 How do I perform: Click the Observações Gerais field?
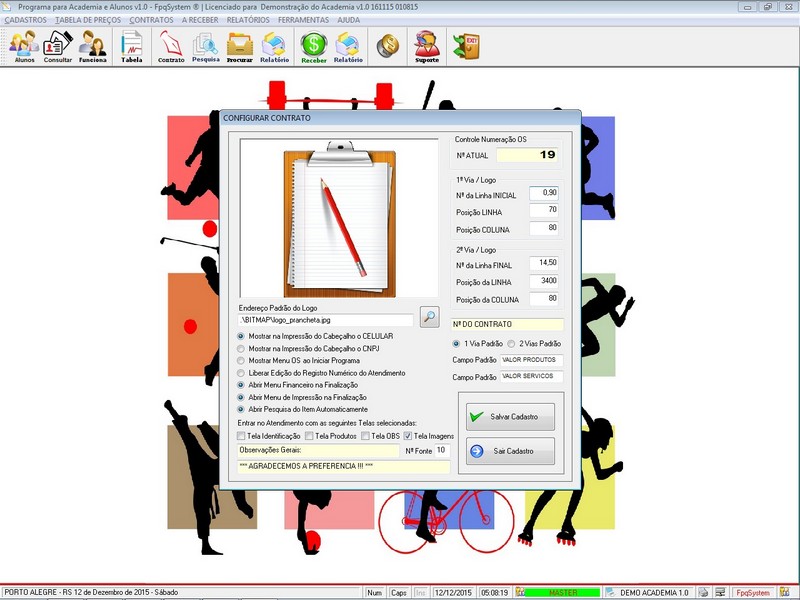pyautogui.click(x=318, y=451)
